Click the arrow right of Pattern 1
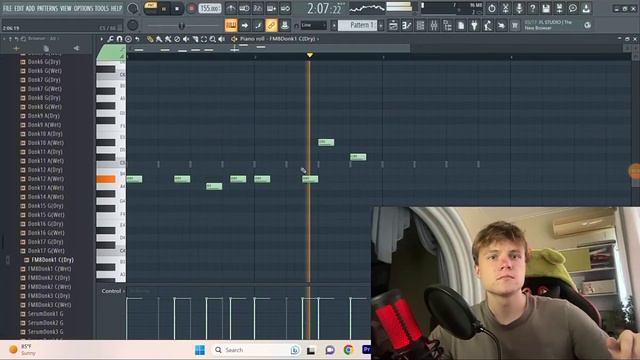This screenshot has width=640, height=360. [381, 25]
